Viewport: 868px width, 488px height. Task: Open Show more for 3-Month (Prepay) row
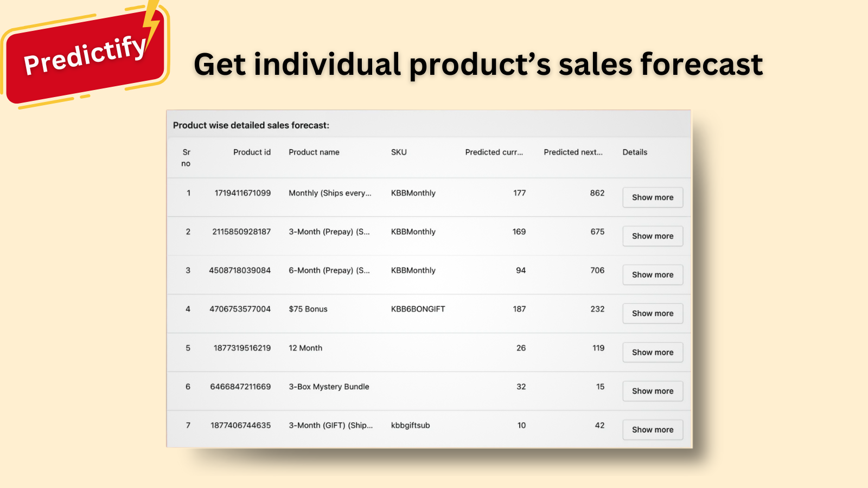click(x=653, y=236)
